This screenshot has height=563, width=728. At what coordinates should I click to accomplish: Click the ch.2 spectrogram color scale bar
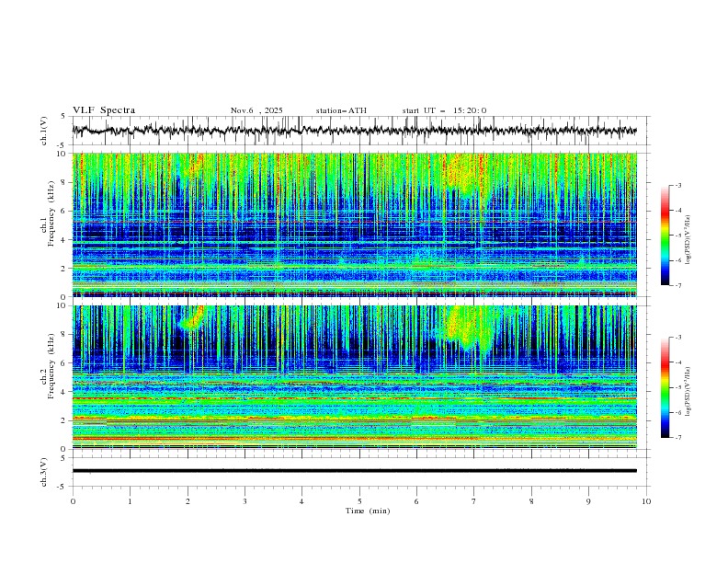pos(665,387)
